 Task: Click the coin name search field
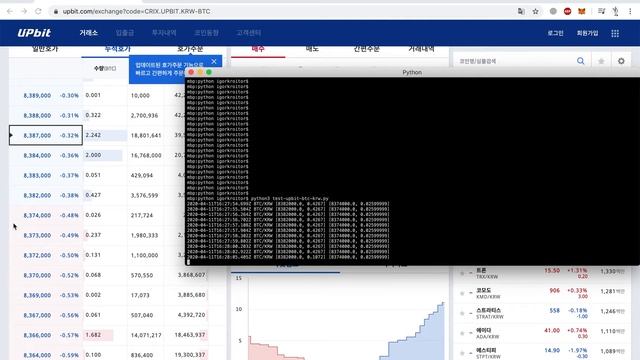(x=514, y=61)
